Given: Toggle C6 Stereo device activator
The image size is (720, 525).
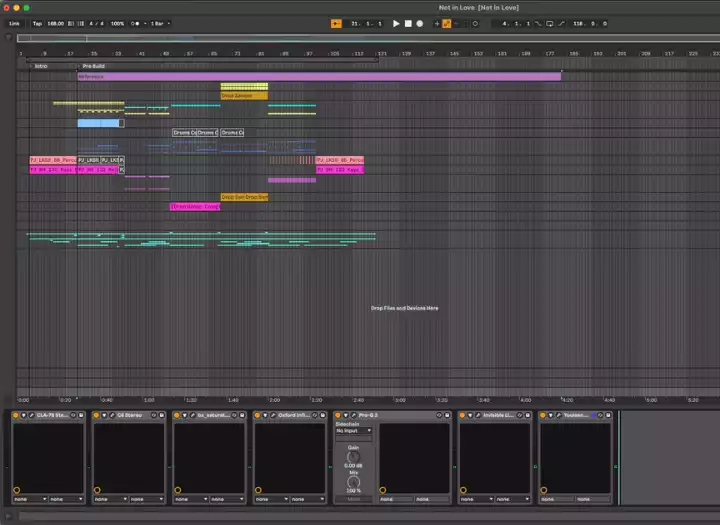Looking at the screenshot, I should point(96,415).
